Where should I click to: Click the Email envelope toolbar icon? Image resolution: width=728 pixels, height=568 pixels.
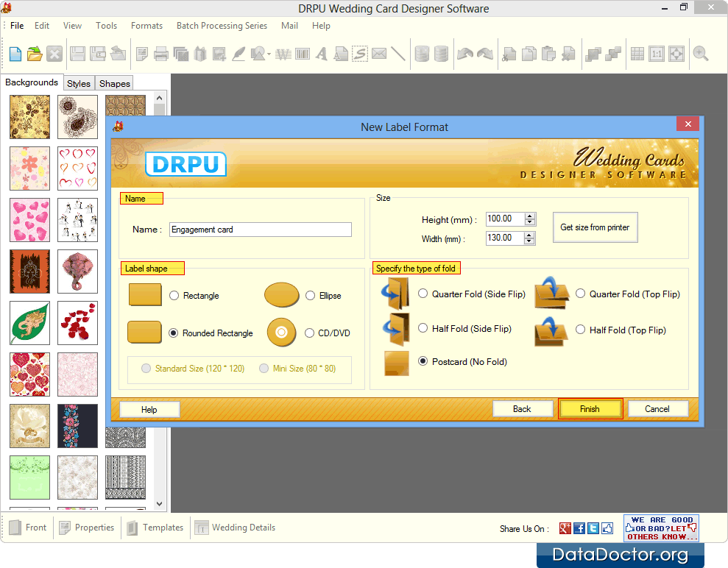point(379,54)
